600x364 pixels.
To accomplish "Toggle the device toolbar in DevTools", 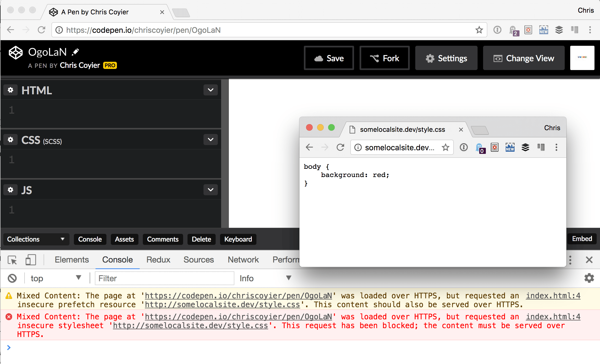I will (30, 259).
